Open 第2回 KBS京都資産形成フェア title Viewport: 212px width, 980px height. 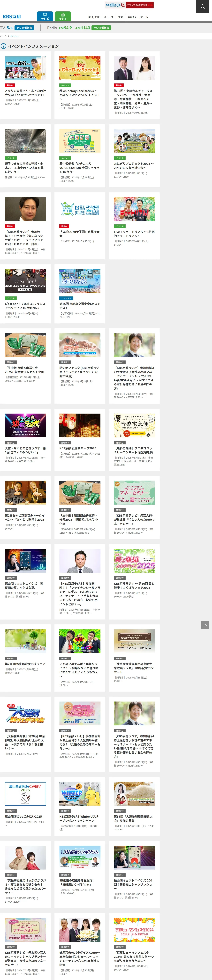click(25, 664)
